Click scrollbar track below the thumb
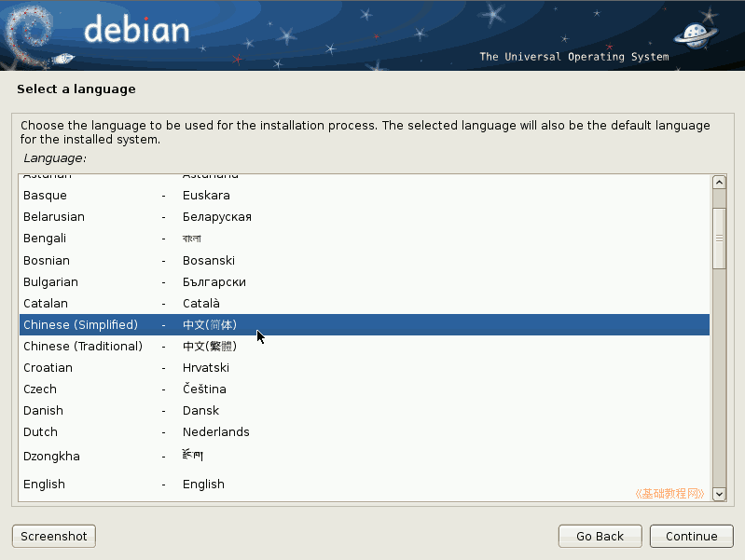This screenshot has width=745, height=560. [x=719, y=378]
